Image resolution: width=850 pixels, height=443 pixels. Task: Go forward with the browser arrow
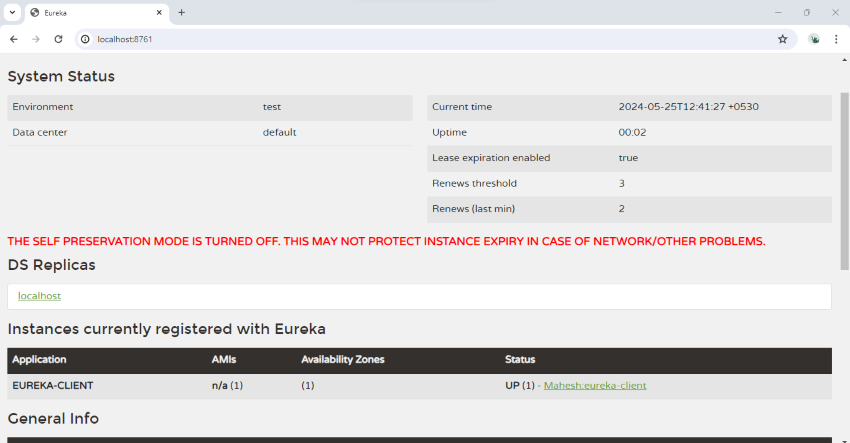[x=36, y=39]
